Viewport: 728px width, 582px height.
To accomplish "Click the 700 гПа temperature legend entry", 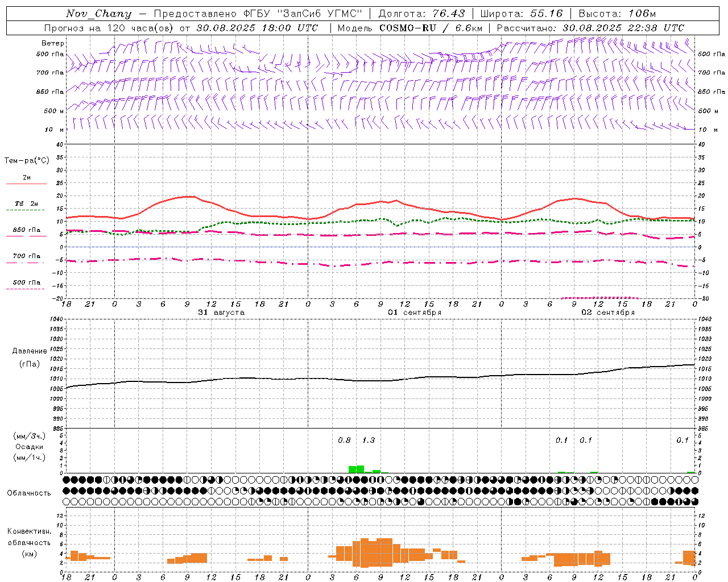I will (x=27, y=256).
